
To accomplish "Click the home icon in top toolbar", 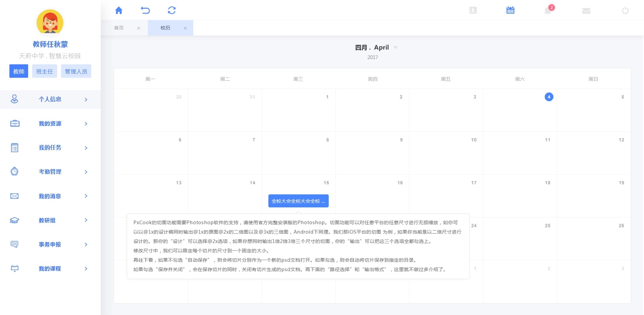I will click(x=119, y=11).
